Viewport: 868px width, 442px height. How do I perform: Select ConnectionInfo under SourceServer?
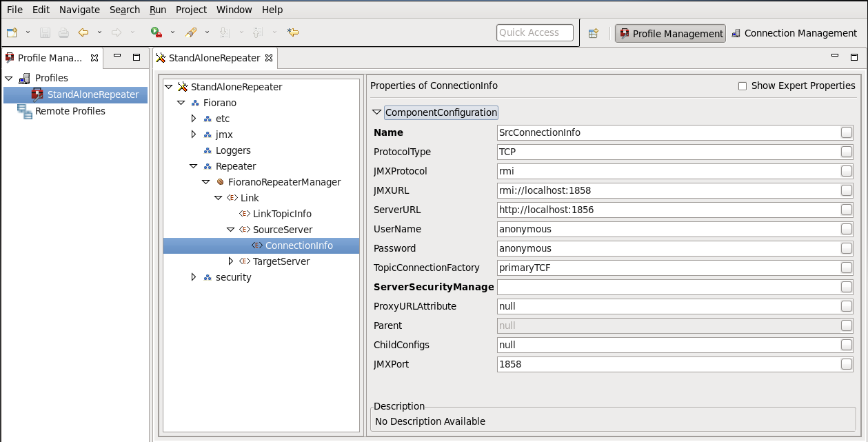click(261, 245)
